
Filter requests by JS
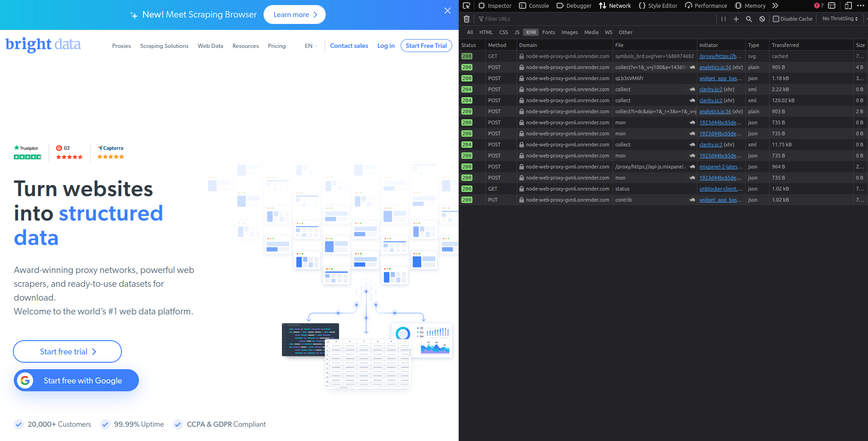517,32
